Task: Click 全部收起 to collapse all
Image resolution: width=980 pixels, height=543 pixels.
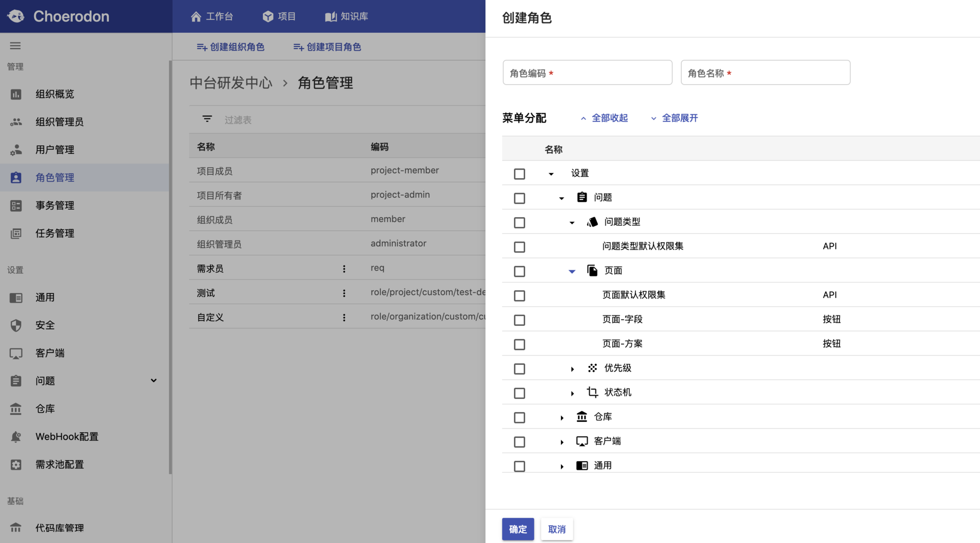Action: 604,118
